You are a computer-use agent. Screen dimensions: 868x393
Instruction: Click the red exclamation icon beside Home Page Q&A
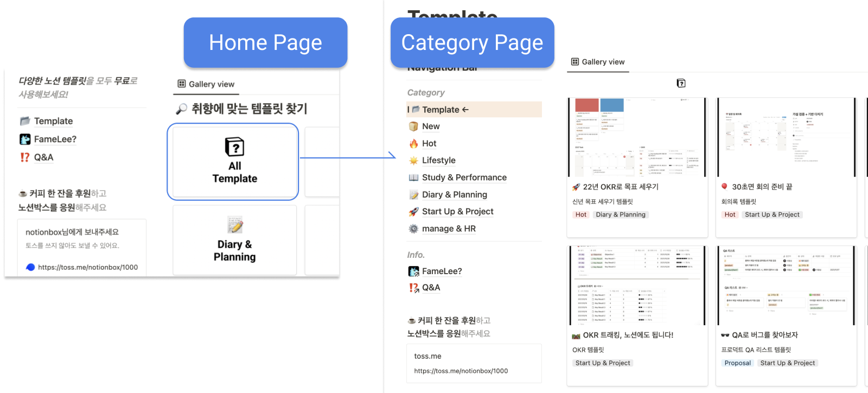click(25, 157)
